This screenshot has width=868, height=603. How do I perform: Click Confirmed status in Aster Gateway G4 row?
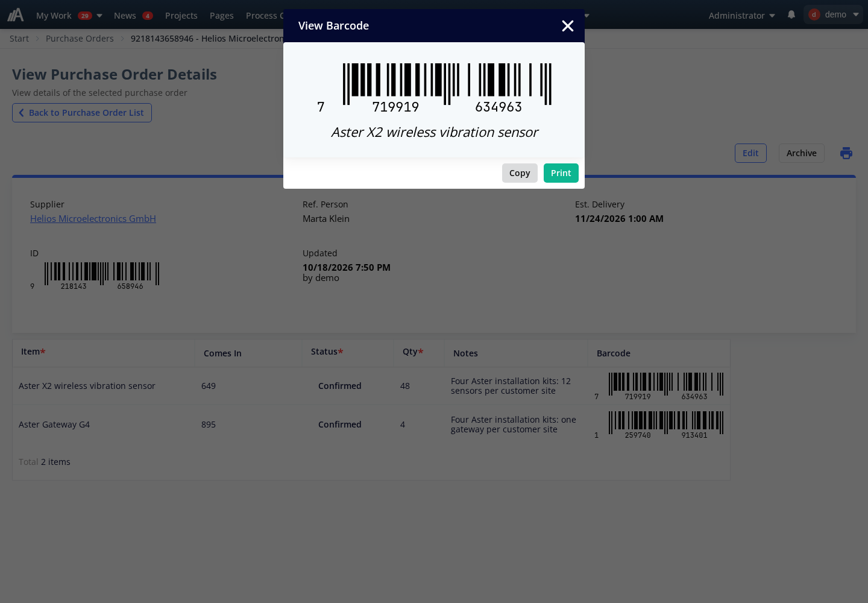point(340,425)
